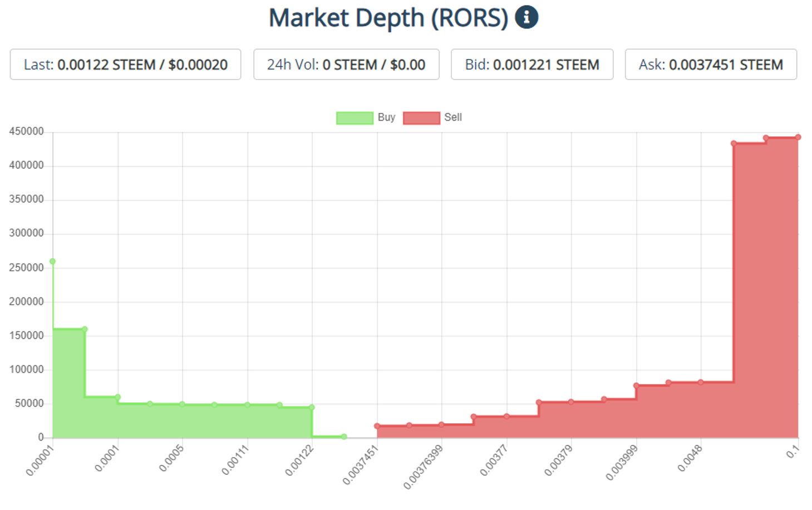Select the Last price box showing 0.00122 STEEM
This screenshot has width=812, height=510.
125,65
